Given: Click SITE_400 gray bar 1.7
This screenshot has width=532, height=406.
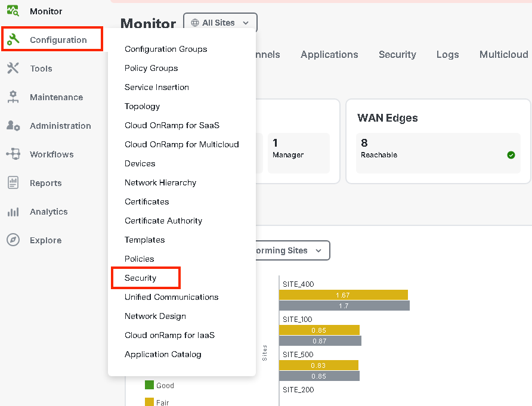Looking at the screenshot, I should coord(344,306).
